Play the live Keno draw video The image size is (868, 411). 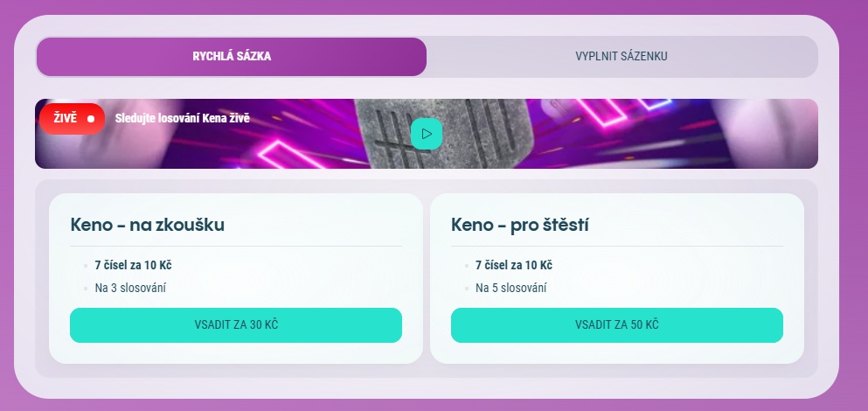pos(427,134)
